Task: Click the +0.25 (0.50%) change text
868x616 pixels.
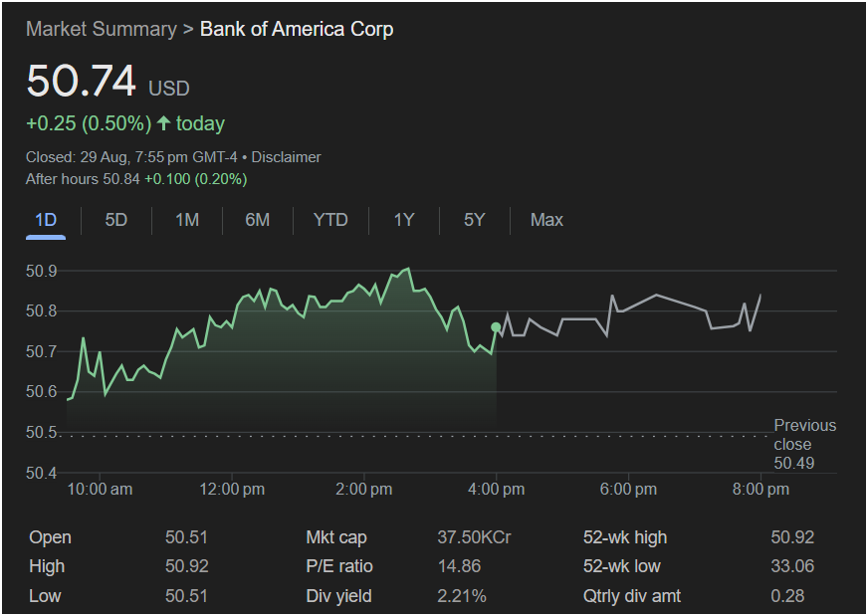Action: (89, 123)
